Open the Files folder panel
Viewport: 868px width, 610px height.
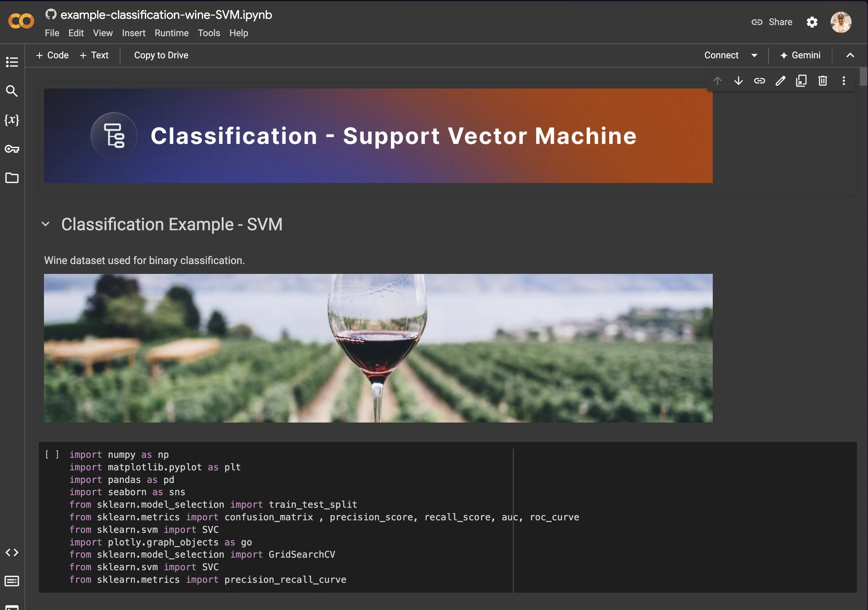12,178
